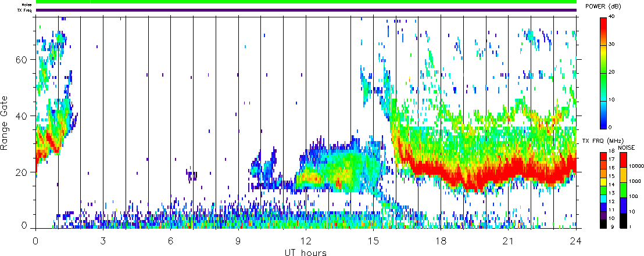Click the "6" tick label on UT hours axis
Image resolution: width=644 pixels, height=256 pixels.
(x=171, y=241)
